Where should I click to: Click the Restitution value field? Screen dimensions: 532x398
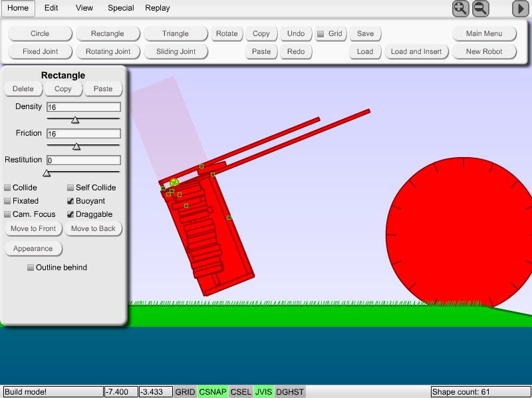click(84, 160)
